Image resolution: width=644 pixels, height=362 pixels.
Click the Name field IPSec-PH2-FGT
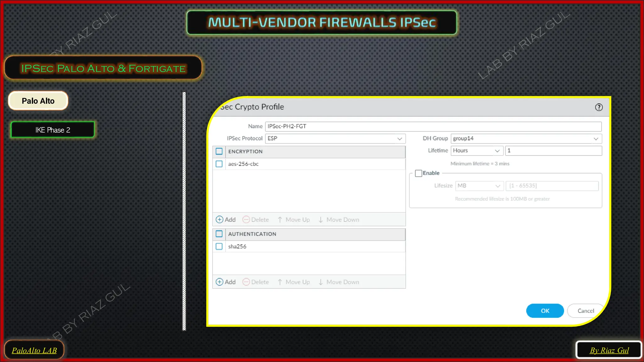(x=433, y=126)
